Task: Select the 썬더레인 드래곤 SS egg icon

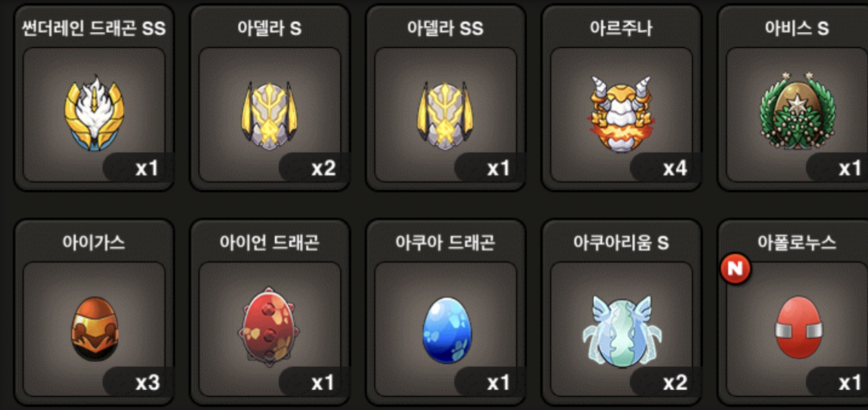Action: pyautogui.click(x=94, y=113)
